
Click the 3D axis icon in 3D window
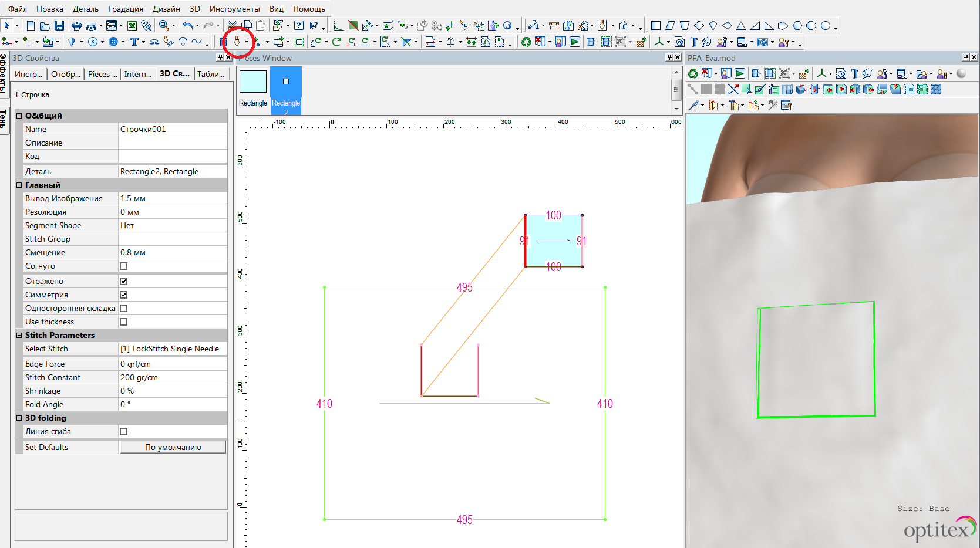(822, 73)
